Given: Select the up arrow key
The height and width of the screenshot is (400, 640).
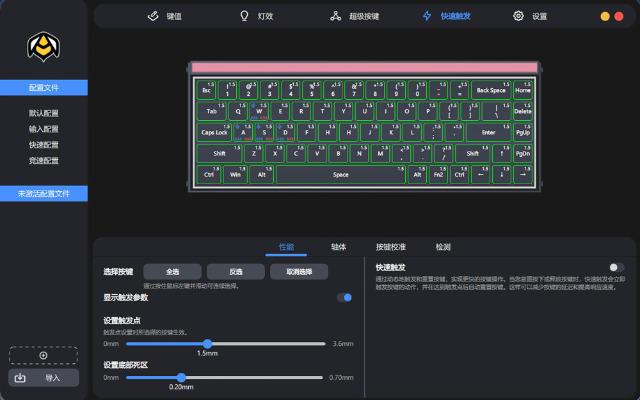Looking at the screenshot, I should pos(502,153).
